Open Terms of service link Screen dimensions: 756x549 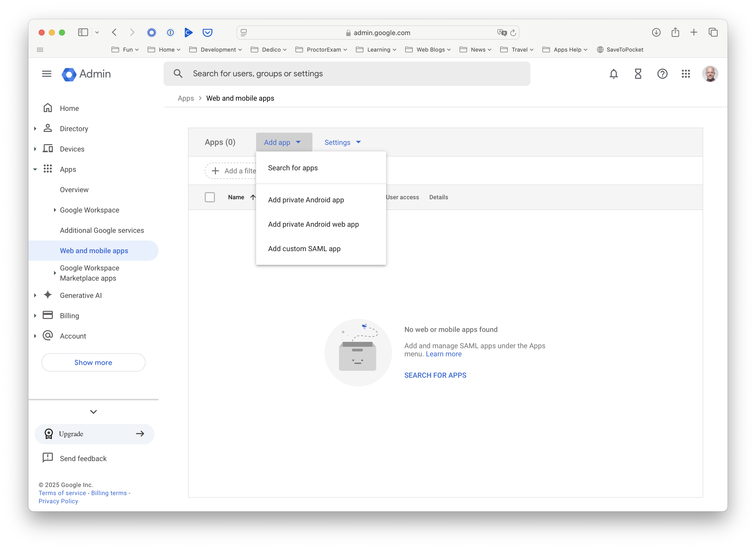pyautogui.click(x=62, y=493)
